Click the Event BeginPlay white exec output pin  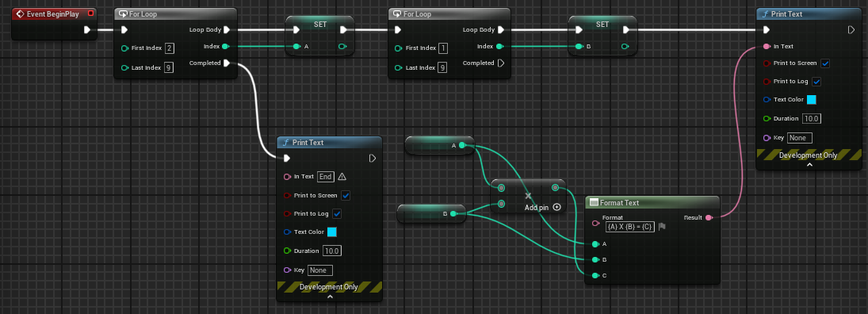[87, 30]
